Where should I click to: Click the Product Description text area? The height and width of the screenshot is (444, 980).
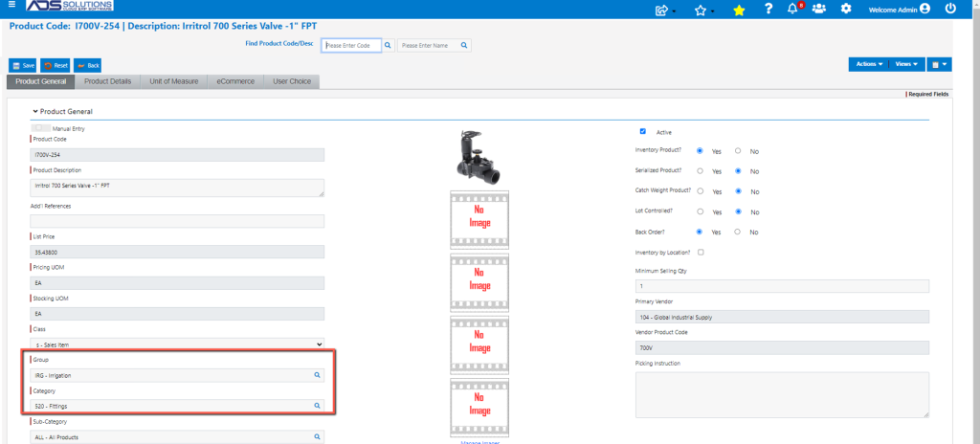[177, 189]
